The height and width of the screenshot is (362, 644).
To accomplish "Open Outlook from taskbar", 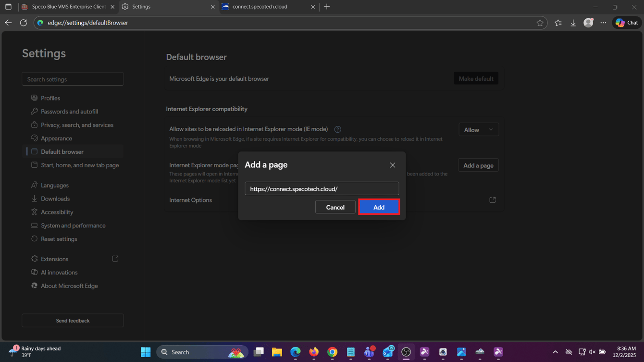I will point(388,352).
